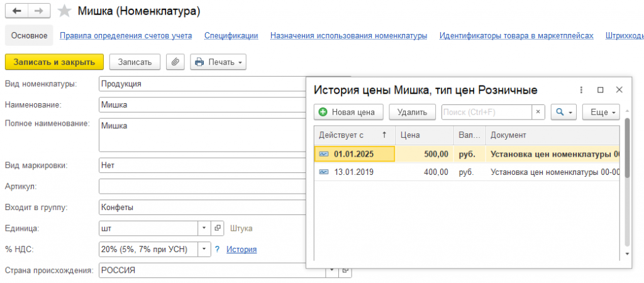This screenshot has width=644, height=283.
Task: Click the question mark help icon near НДС
Action: point(218,249)
